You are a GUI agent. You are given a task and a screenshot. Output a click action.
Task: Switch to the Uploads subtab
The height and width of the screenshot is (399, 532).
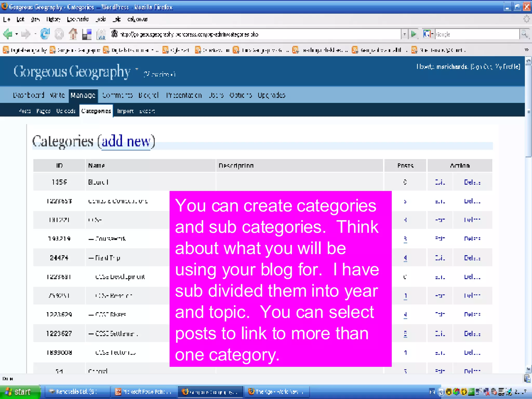(x=66, y=111)
